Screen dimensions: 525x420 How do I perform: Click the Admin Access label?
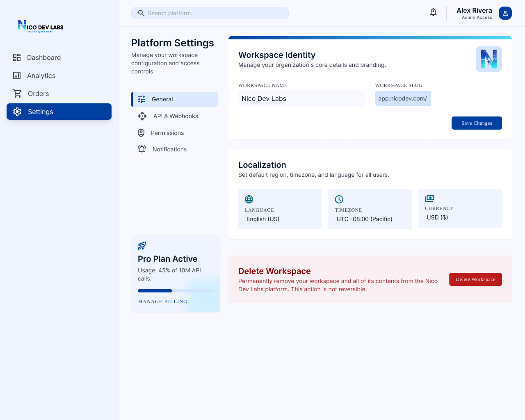tap(477, 18)
